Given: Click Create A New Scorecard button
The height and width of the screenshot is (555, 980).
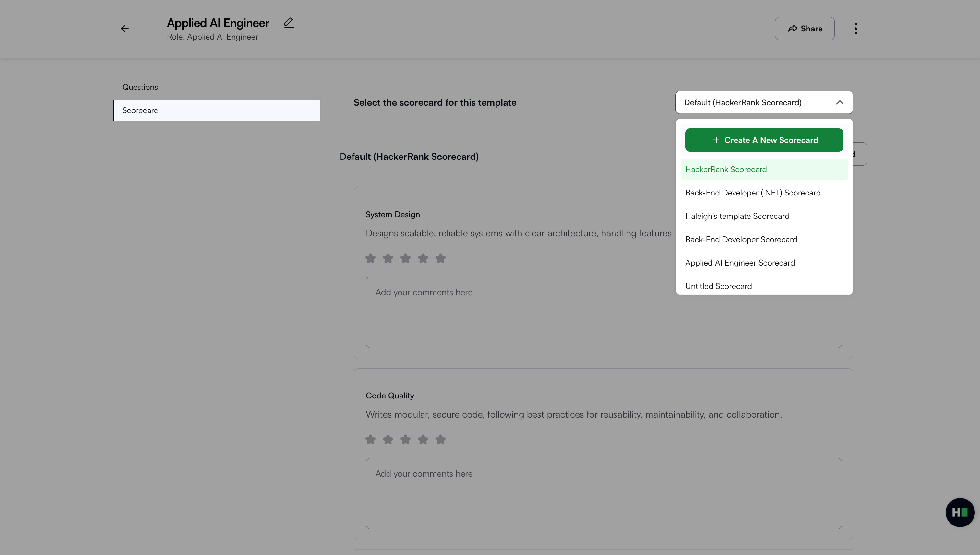Looking at the screenshot, I should pos(764,140).
